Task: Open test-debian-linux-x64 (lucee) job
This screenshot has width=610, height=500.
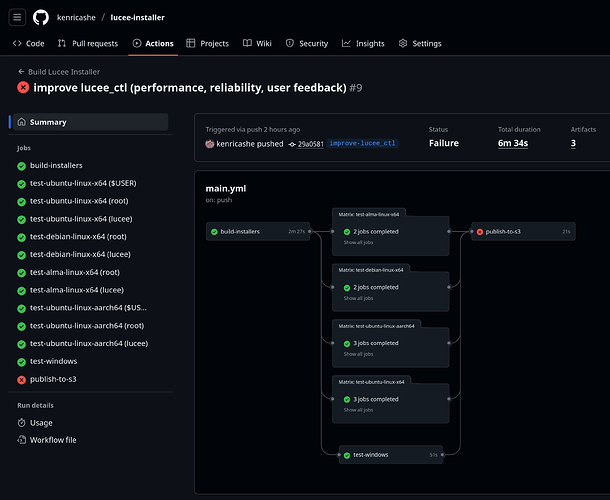Action: (80, 254)
